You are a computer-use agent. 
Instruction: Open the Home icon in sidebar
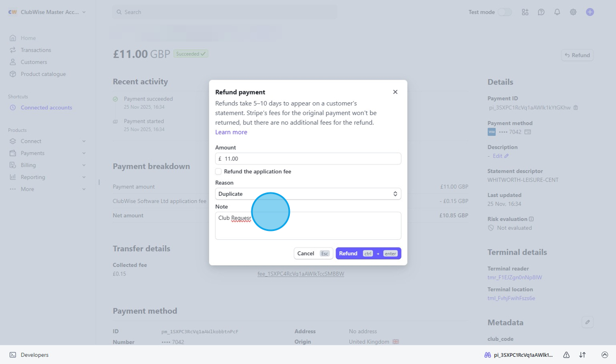[x=12, y=37]
